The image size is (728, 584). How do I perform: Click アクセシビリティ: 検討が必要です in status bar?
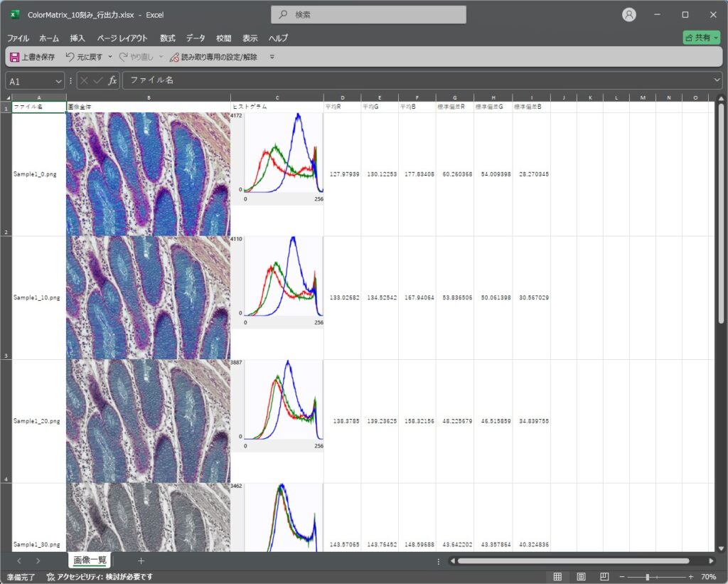100,576
